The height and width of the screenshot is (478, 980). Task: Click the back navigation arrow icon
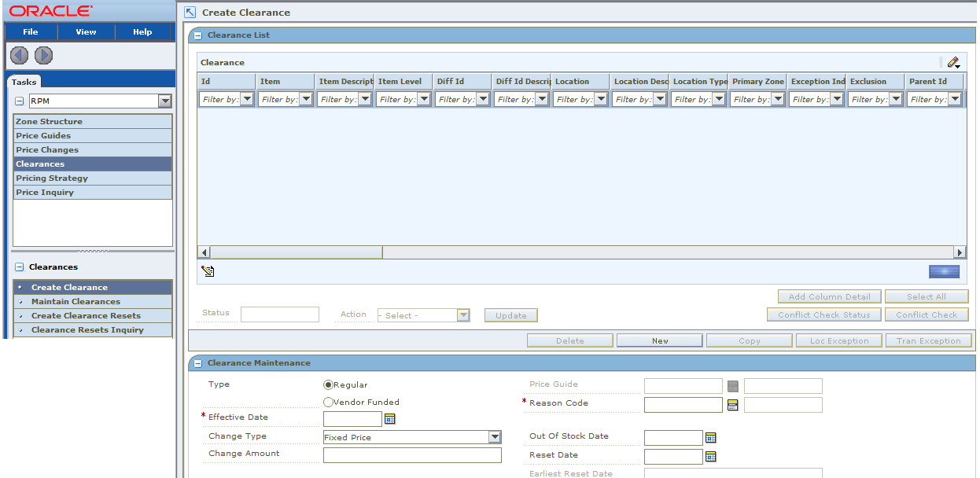point(18,55)
